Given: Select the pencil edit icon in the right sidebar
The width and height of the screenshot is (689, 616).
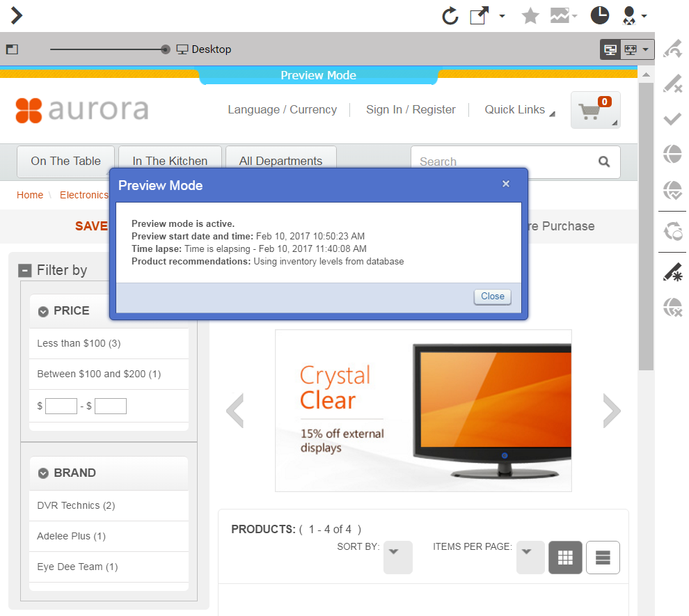Looking at the screenshot, I should (x=672, y=84).
